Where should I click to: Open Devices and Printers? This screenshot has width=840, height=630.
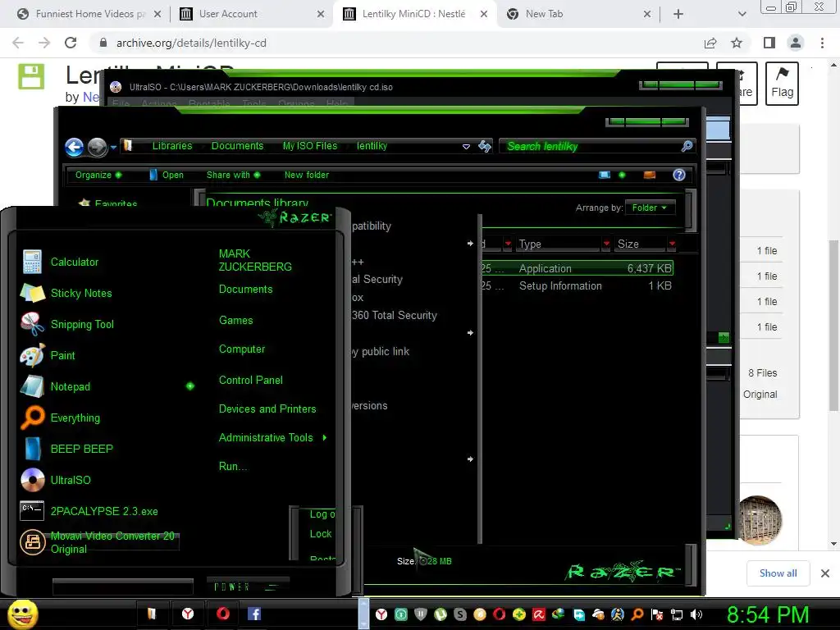tap(267, 409)
